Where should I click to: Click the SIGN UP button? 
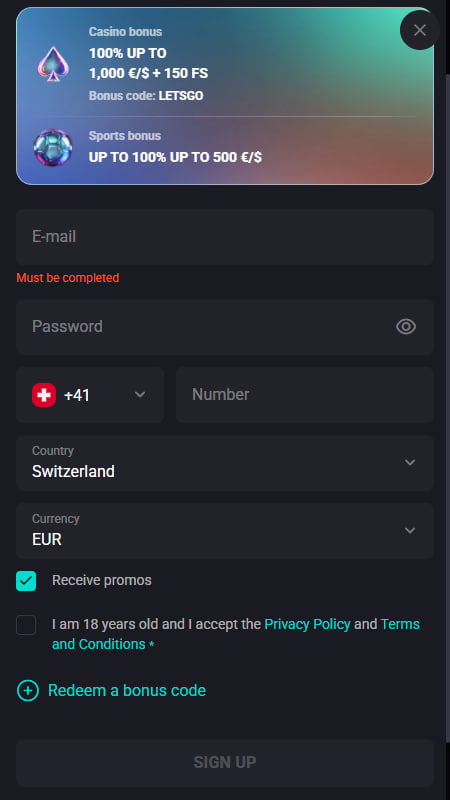pos(225,762)
